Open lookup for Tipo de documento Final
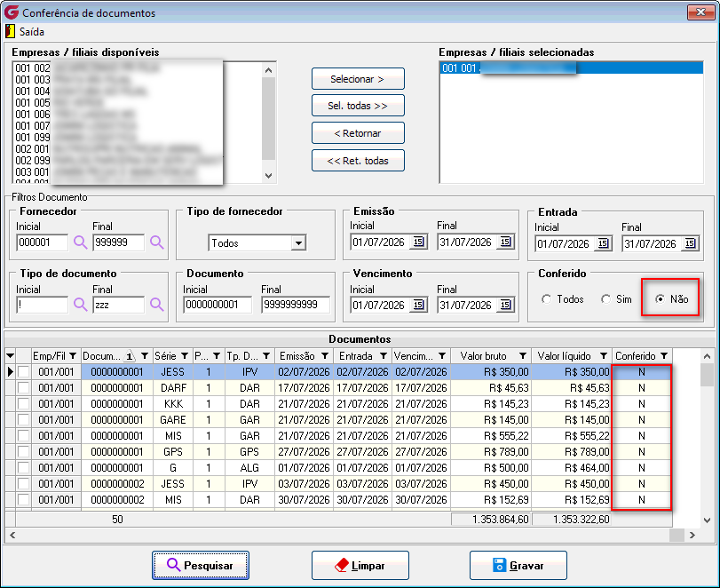Viewport: 720px width, 588px height. [x=156, y=304]
